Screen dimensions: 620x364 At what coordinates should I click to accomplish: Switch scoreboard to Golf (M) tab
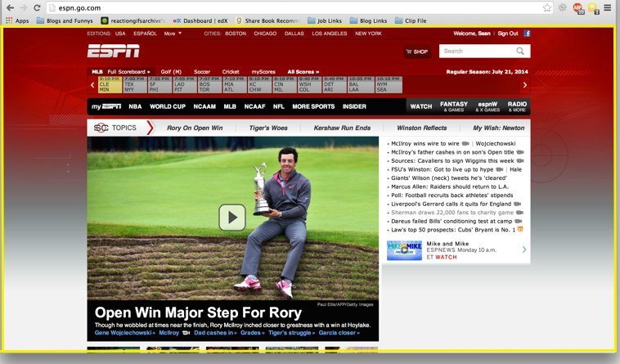click(x=171, y=71)
